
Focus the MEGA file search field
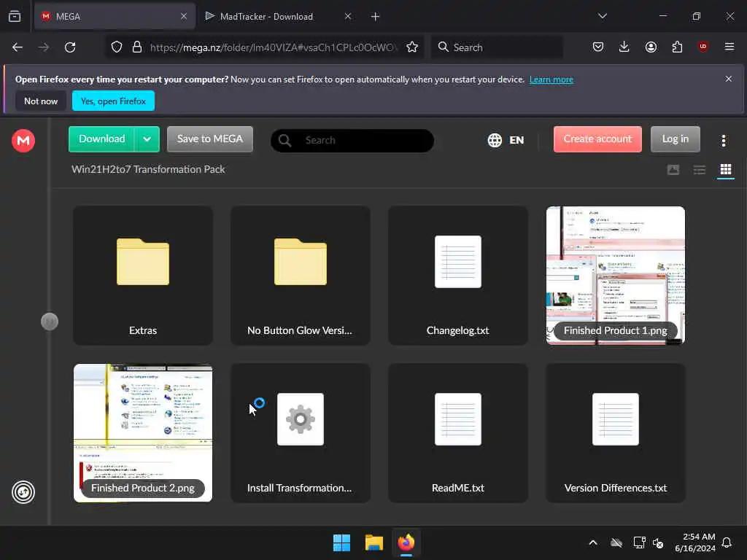coord(352,141)
